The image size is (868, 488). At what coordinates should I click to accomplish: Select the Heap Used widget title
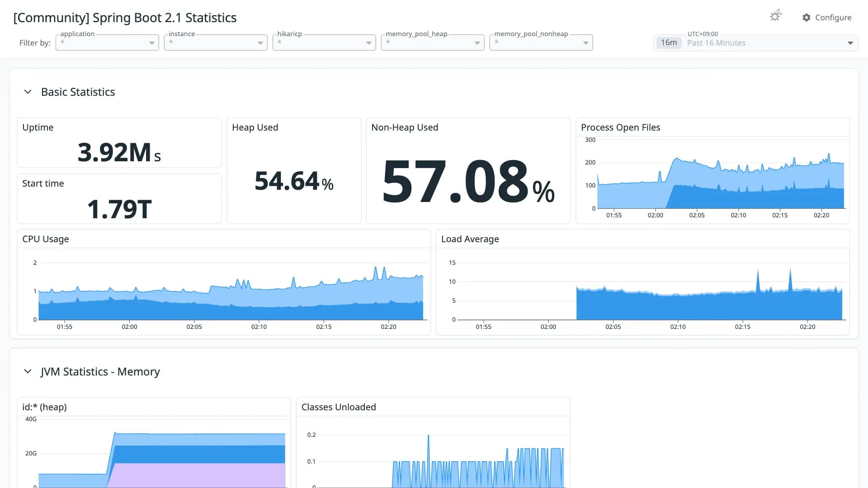[255, 127]
